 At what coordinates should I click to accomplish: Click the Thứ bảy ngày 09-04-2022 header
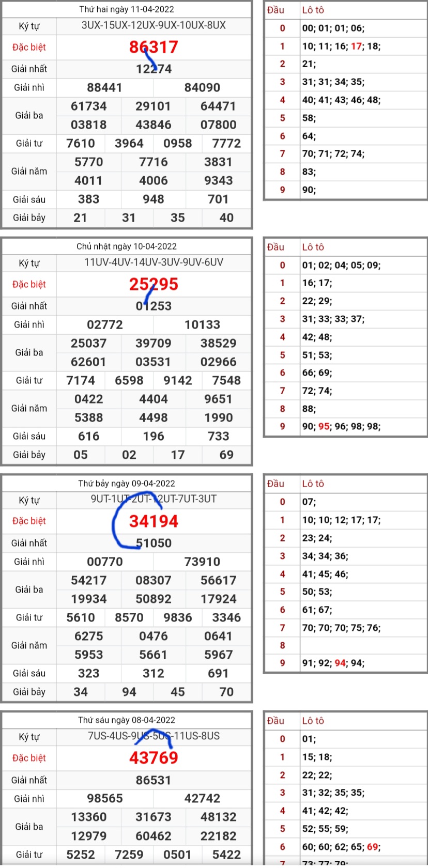127,484
